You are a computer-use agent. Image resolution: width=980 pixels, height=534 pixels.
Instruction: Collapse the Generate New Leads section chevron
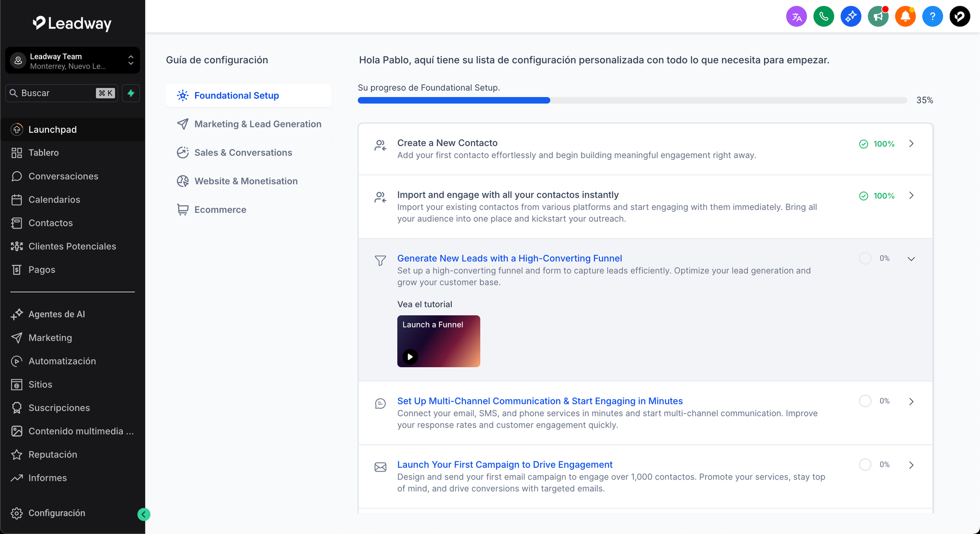pos(911,259)
